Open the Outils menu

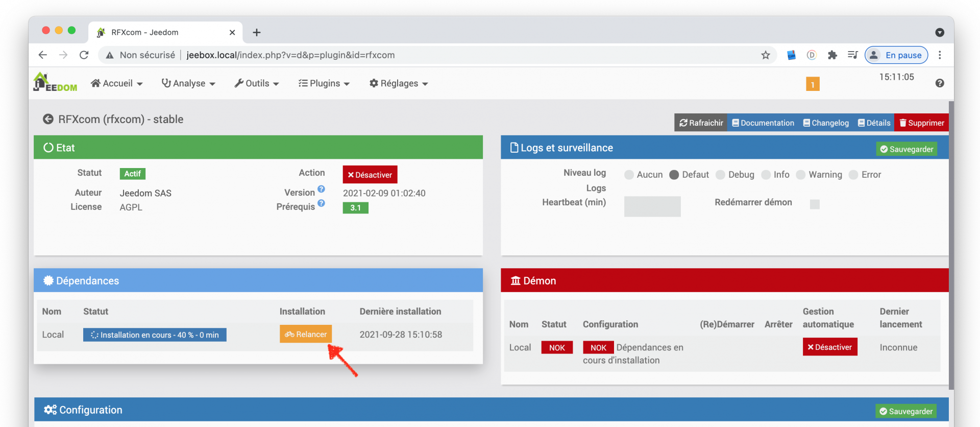pyautogui.click(x=257, y=83)
